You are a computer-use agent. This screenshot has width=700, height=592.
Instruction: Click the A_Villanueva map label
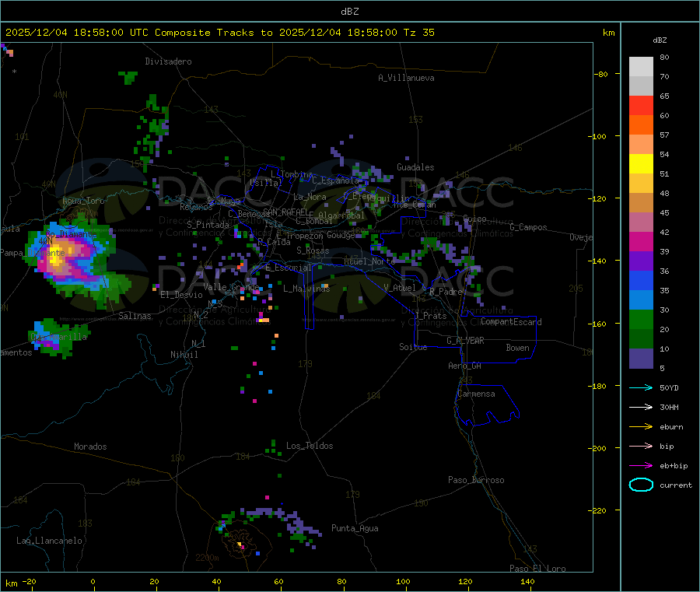(x=406, y=78)
